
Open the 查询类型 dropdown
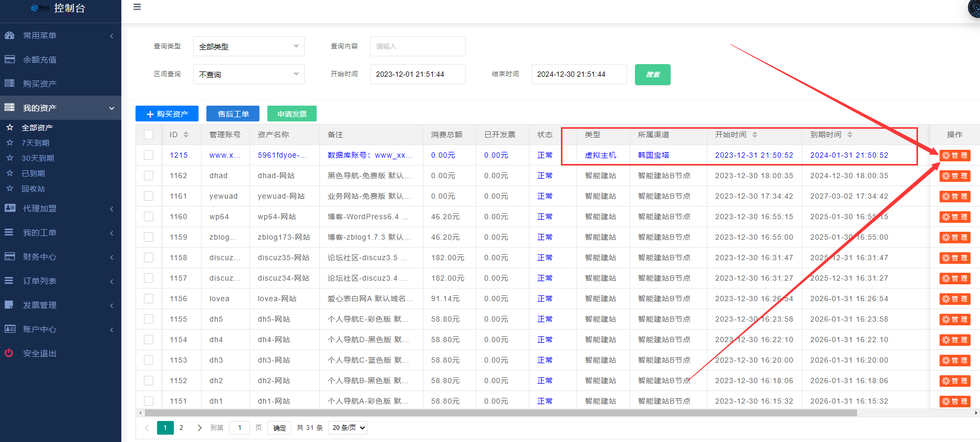pyautogui.click(x=248, y=47)
